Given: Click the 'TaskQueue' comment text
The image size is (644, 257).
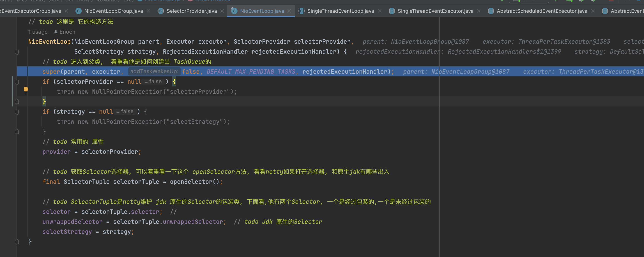Looking at the screenshot, I should [x=189, y=62].
